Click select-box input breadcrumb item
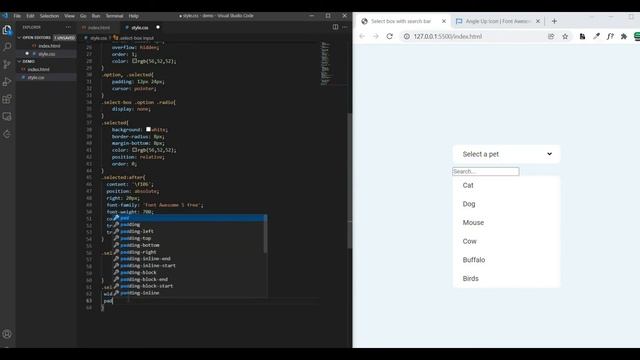Viewport: 640px width, 360px height. point(134,38)
